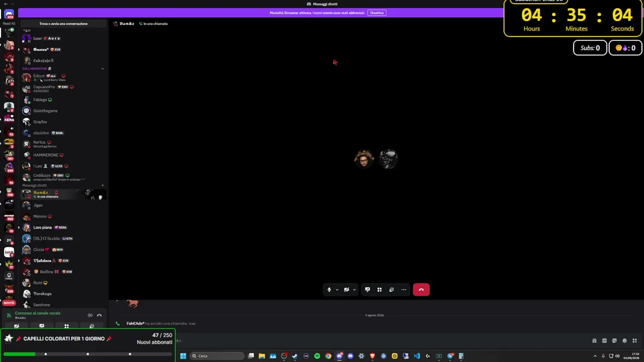Open the Grayfox conversation

pos(62,122)
